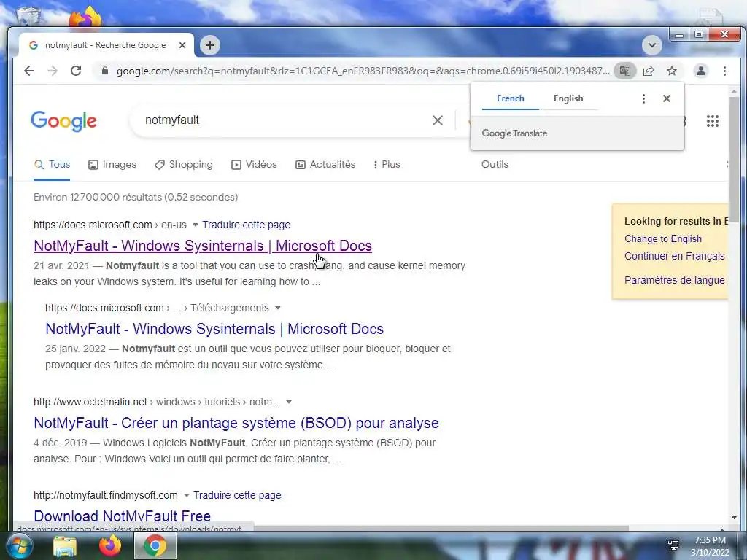Open the Google apps grid
Viewport: 747px width, 560px height.
point(712,121)
